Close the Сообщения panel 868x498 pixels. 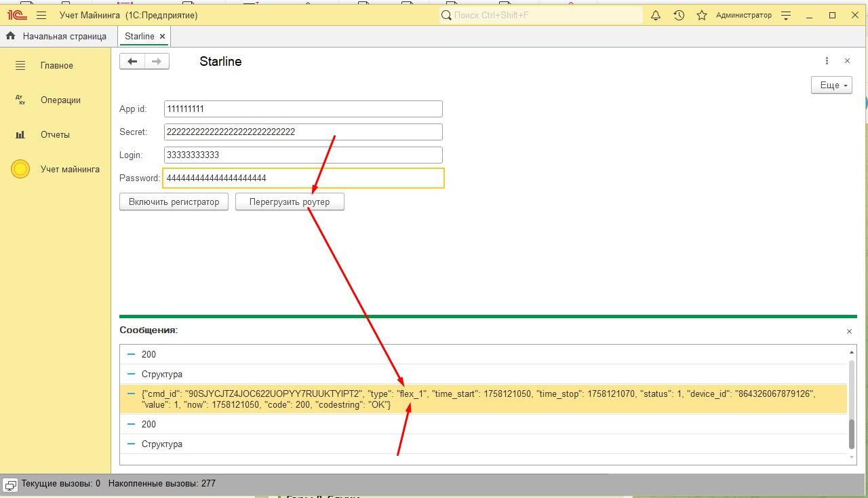click(849, 331)
